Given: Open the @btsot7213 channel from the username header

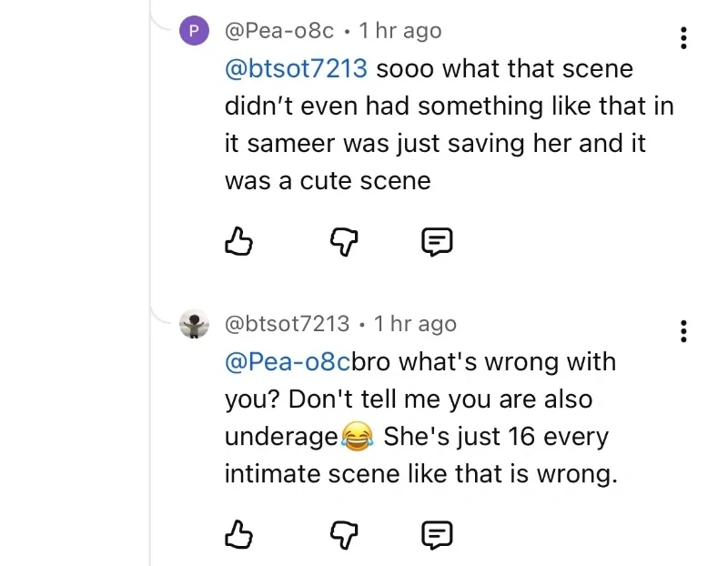Looking at the screenshot, I should tap(287, 324).
